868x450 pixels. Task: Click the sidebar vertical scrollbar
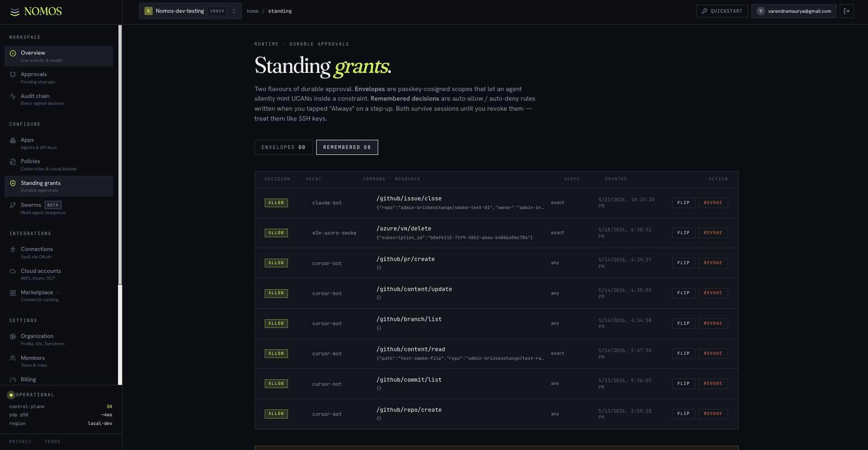[120, 155]
